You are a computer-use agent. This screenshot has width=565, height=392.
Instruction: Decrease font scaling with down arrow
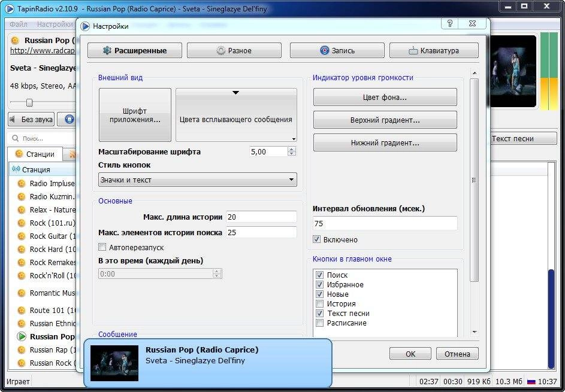tap(292, 154)
